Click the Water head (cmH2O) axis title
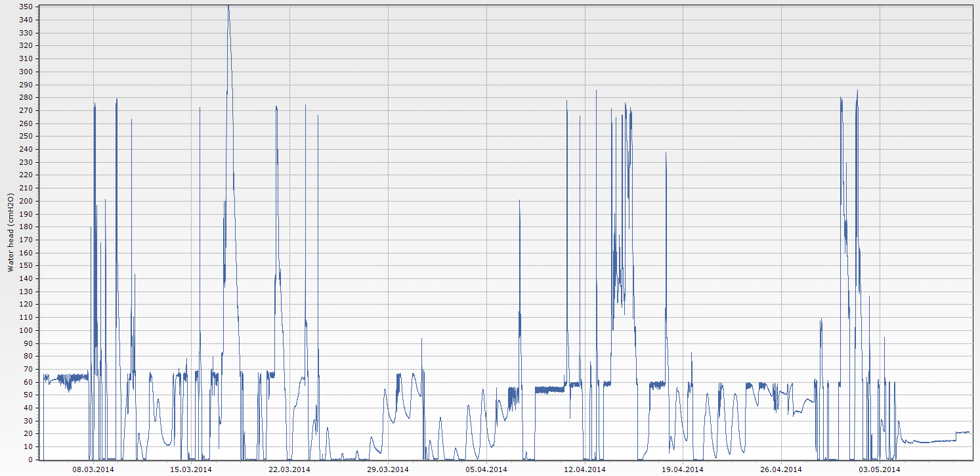The image size is (980, 476). [x=11, y=232]
